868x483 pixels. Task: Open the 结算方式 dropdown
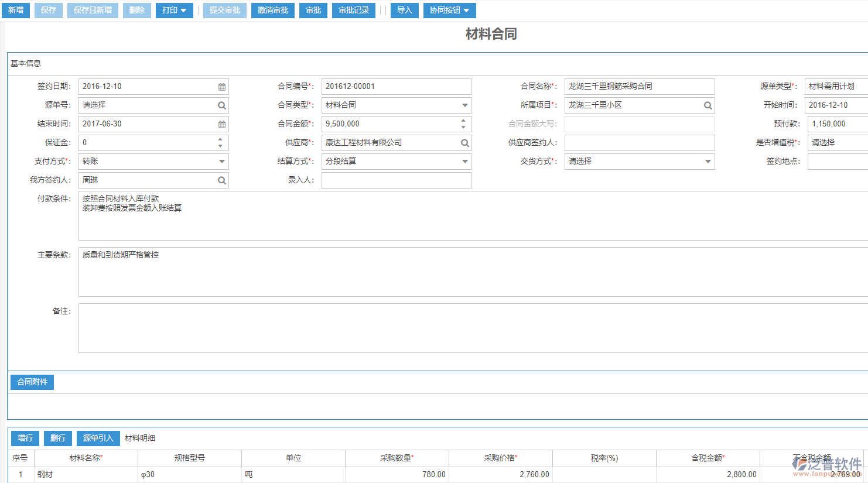pyautogui.click(x=465, y=161)
